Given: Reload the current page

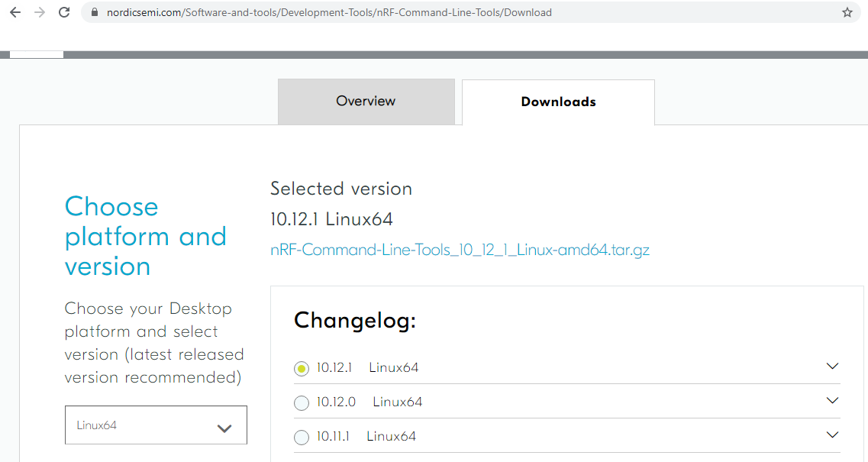Looking at the screenshot, I should 64,12.
